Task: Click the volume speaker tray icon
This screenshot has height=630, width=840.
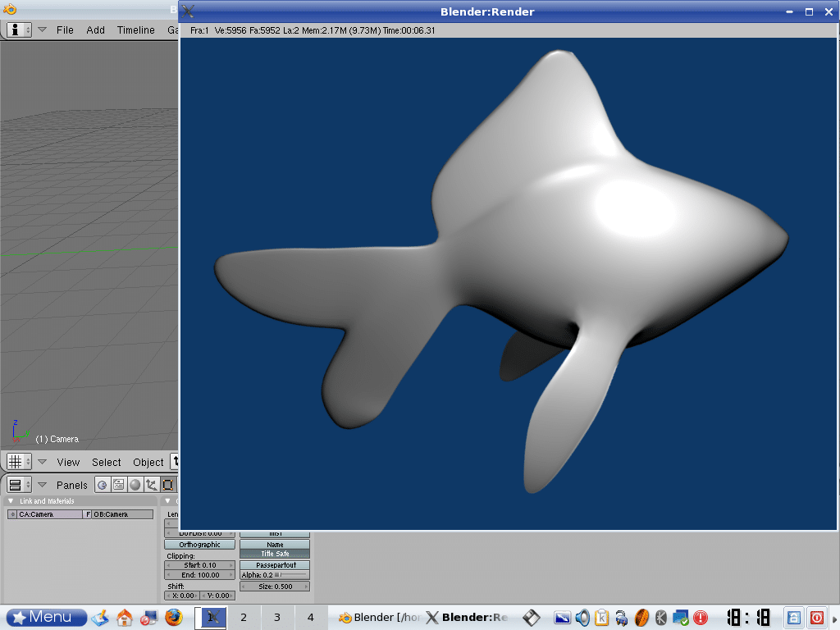Action: tap(582, 618)
